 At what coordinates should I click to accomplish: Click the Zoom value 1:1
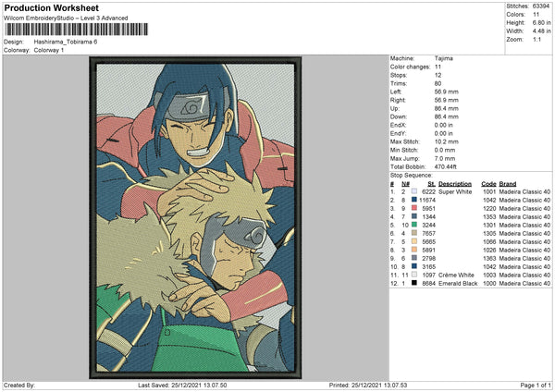tap(536, 39)
